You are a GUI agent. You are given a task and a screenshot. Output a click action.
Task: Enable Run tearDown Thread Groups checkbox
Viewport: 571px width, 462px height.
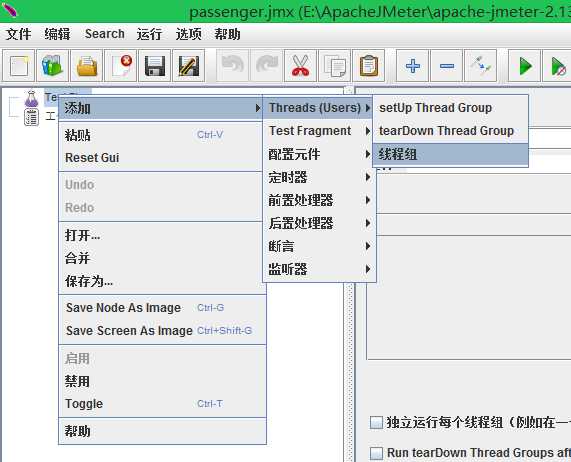(376, 453)
